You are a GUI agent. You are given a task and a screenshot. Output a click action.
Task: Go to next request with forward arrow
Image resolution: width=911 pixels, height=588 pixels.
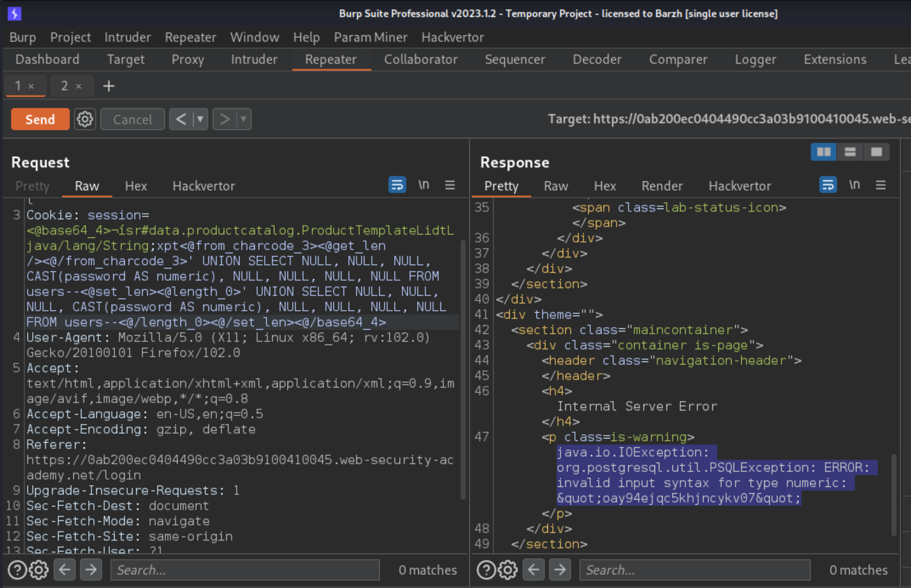pos(225,119)
